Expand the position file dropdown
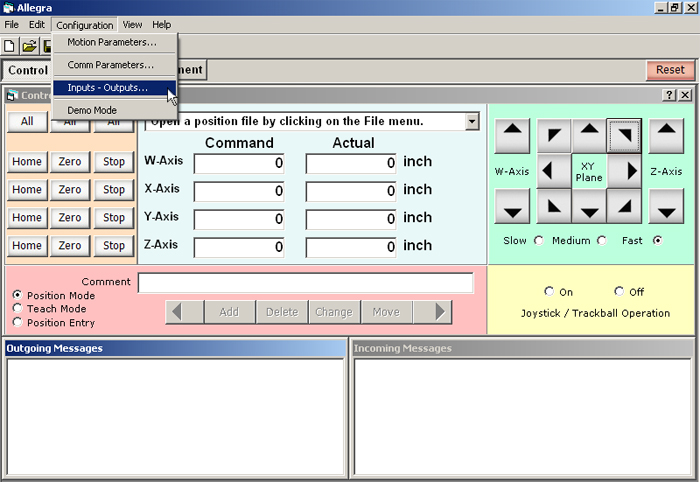Viewport: 700px width, 482px height. pos(472,121)
